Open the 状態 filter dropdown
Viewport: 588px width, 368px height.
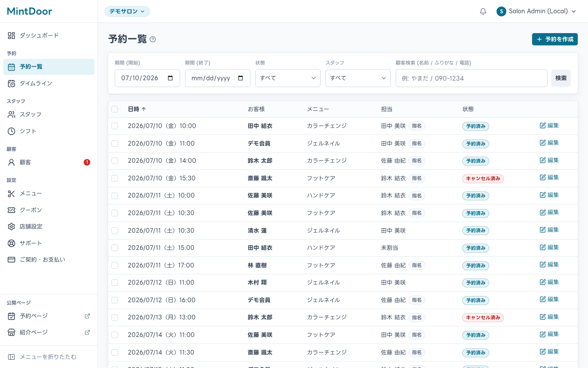[288, 78]
